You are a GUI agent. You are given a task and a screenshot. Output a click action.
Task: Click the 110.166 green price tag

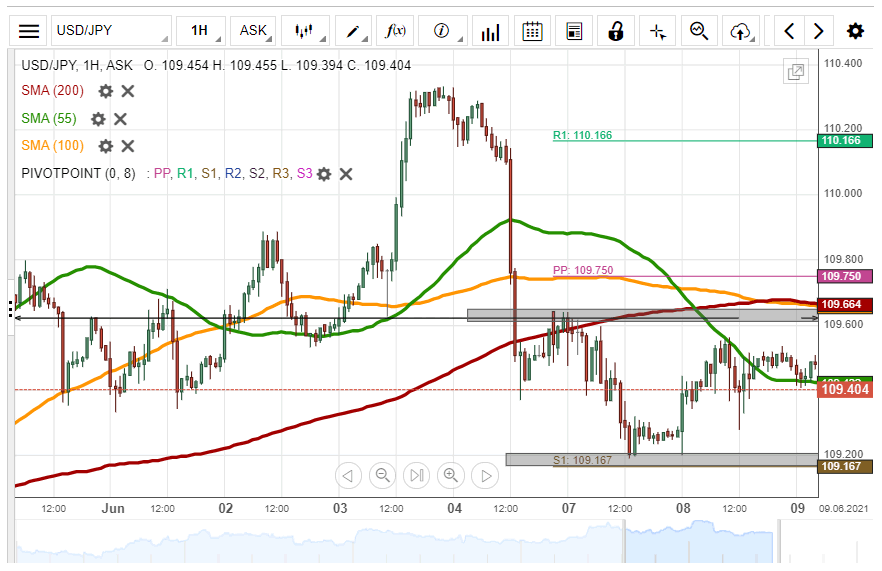click(x=845, y=141)
